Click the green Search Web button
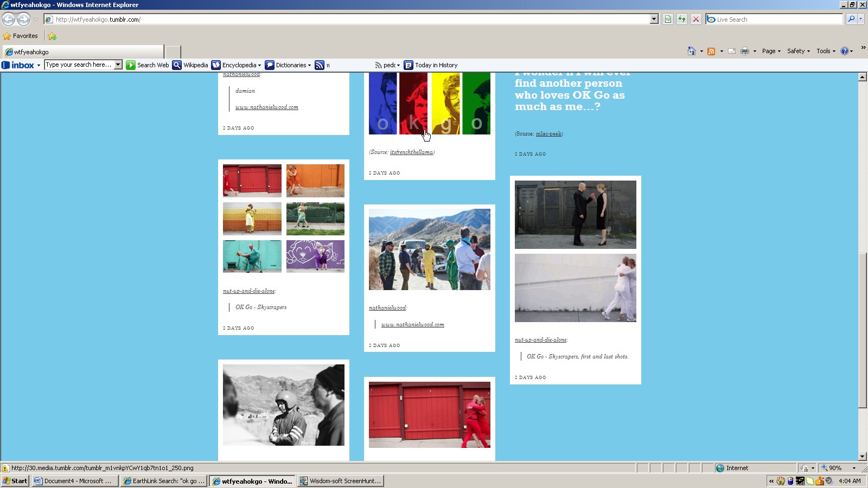Screen dimensions: 868x488 click(148, 65)
